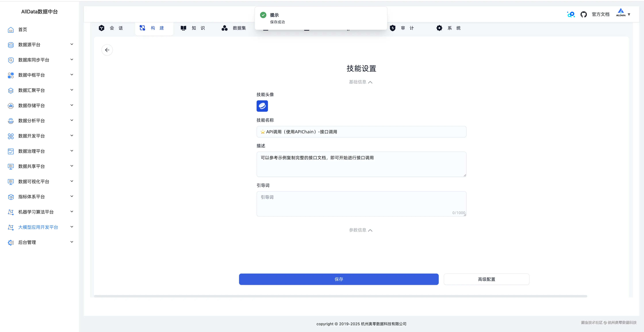Click the back arrow to return

point(107,50)
